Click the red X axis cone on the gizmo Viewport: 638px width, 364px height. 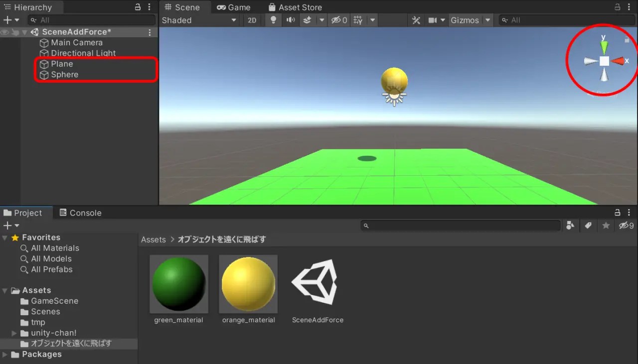618,61
